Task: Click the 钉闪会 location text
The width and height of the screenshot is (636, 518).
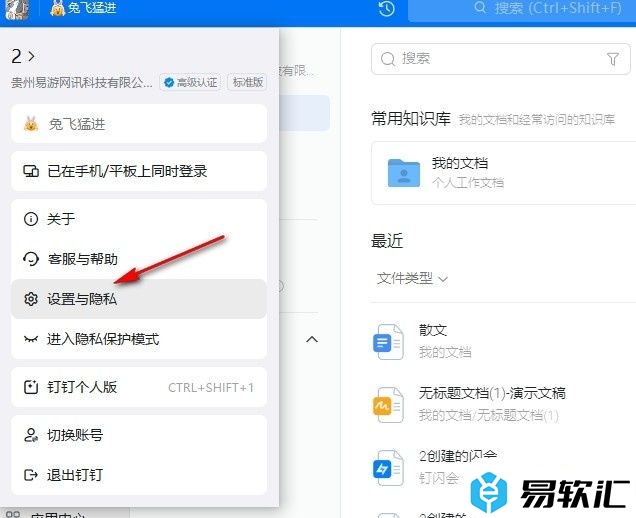Action: [x=439, y=479]
